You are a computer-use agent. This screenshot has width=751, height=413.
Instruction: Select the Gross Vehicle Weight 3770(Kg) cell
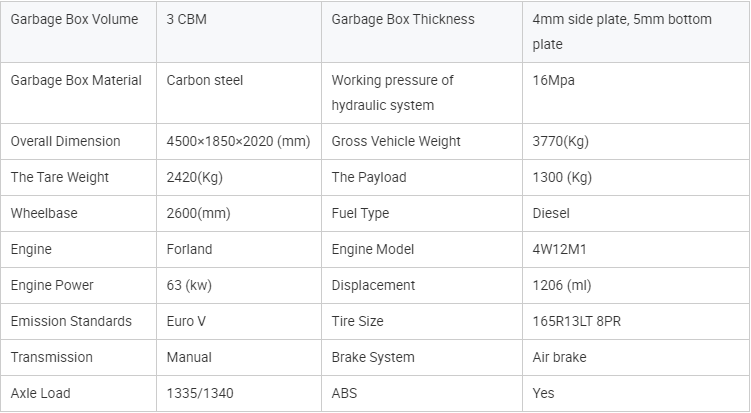pos(636,141)
